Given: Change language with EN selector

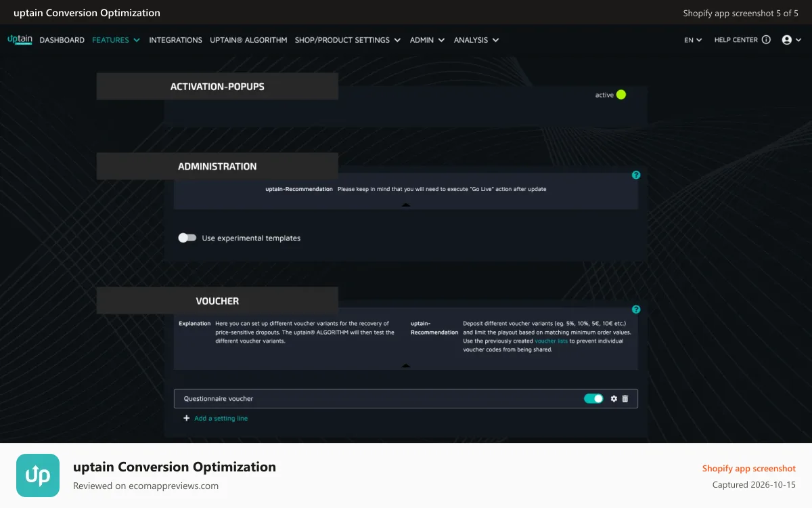Looking at the screenshot, I should pos(693,40).
